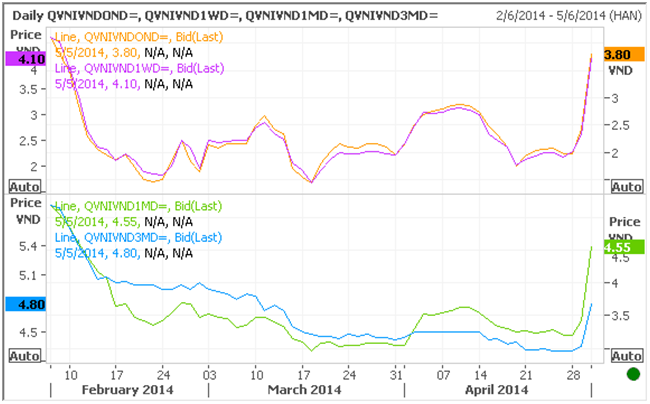This screenshot has width=650, height=404.
Task: Click the green status circle indicator
Action: tap(631, 375)
